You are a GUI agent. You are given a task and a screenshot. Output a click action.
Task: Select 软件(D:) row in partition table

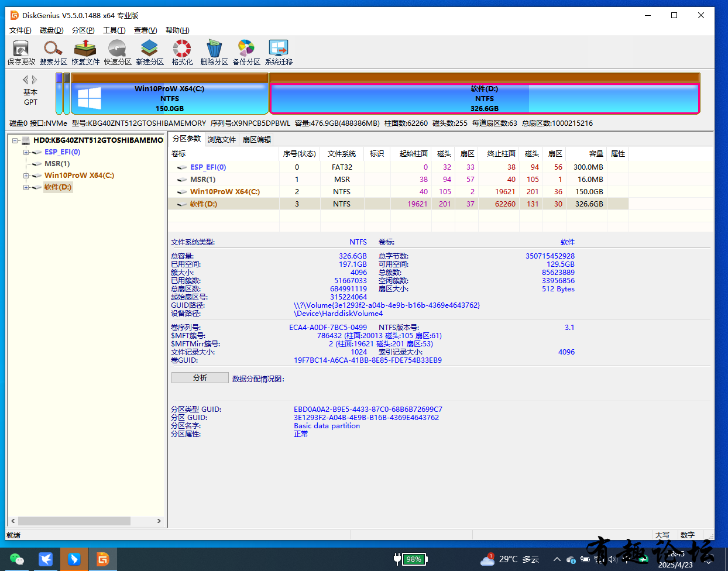[398, 204]
